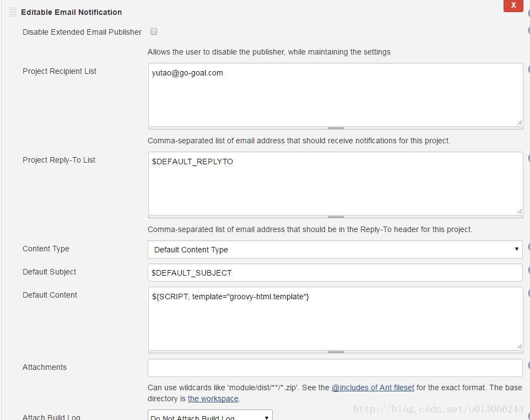Expand the Attach Build Log dropdown

[x=210, y=415]
